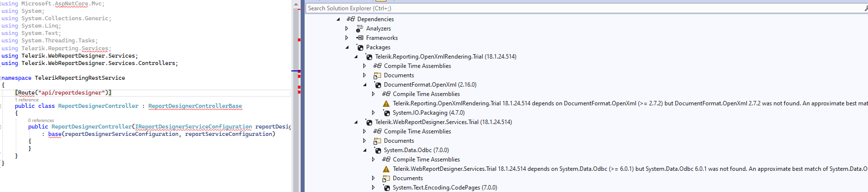Collapse the Telerik.Reporting.OpenXmlRendering.Trial package
Screen dimensions: 868x192
pos(356,57)
